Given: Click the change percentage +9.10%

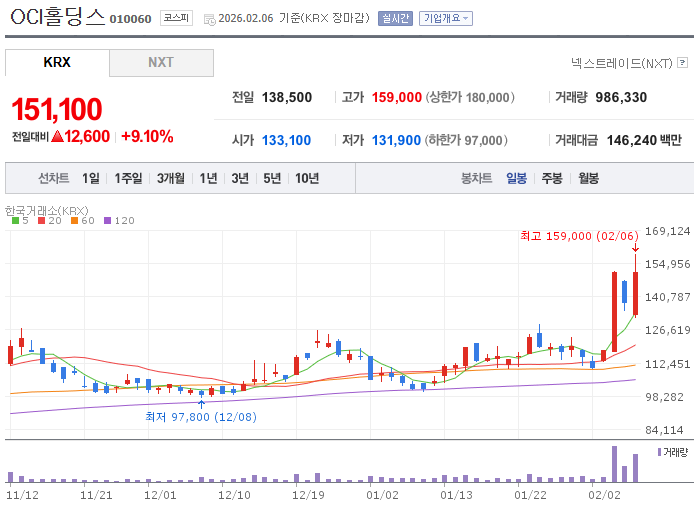Looking at the screenshot, I should click(147, 136).
